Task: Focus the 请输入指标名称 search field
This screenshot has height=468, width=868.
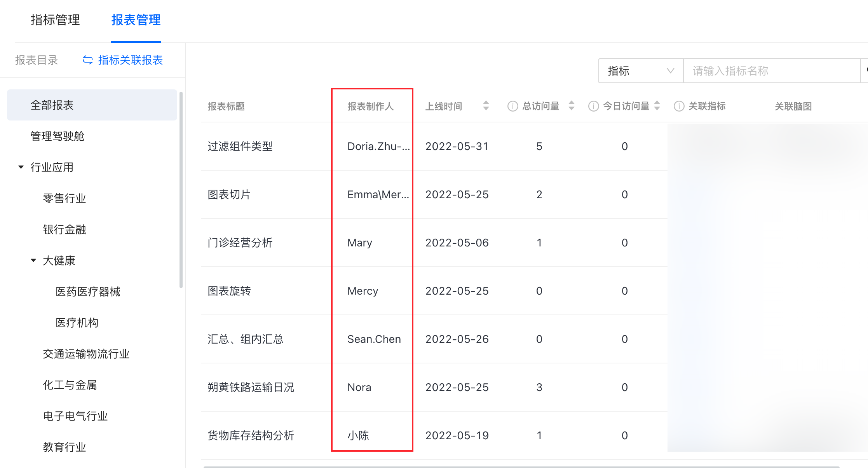Action: (x=771, y=71)
